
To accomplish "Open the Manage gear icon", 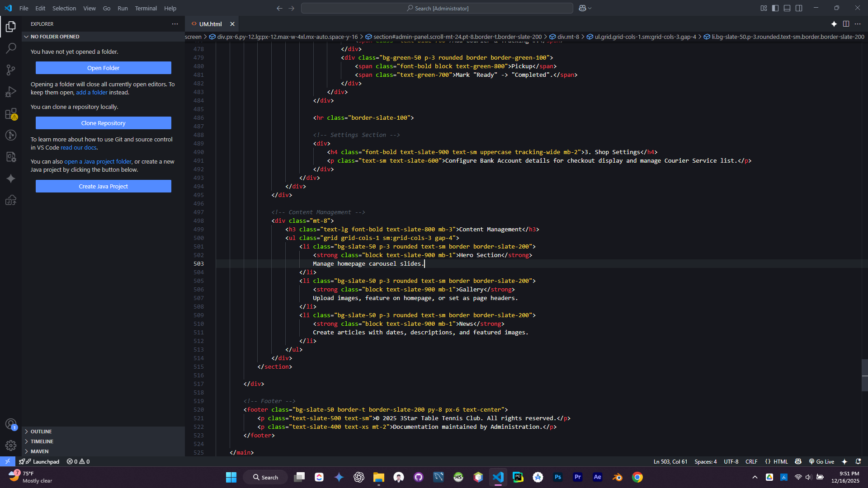I will tap(11, 446).
